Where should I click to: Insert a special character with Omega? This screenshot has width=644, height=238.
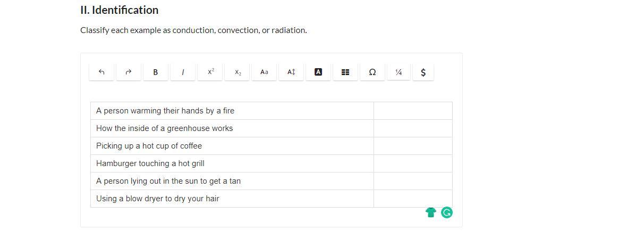pyautogui.click(x=372, y=72)
